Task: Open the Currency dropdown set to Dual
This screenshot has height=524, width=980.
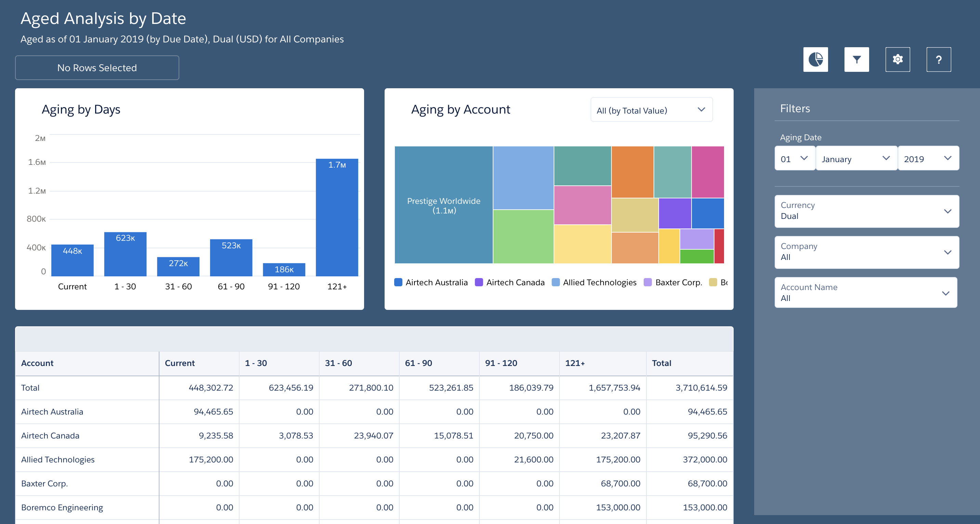Action: [x=866, y=212]
